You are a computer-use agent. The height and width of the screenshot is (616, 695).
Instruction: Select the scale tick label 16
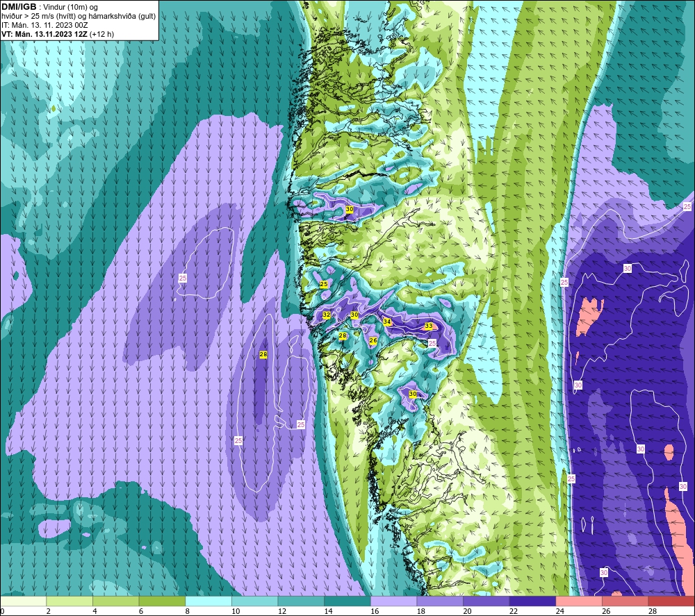point(375,611)
